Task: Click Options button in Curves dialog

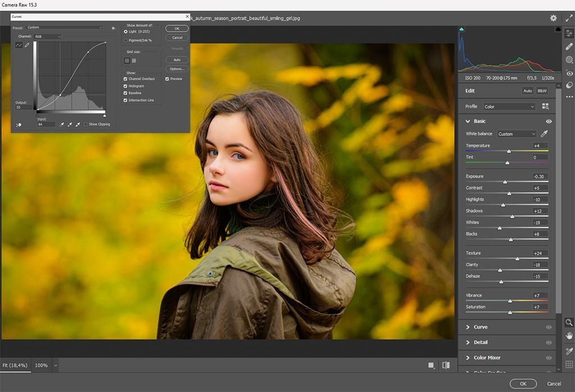Action: (177, 69)
